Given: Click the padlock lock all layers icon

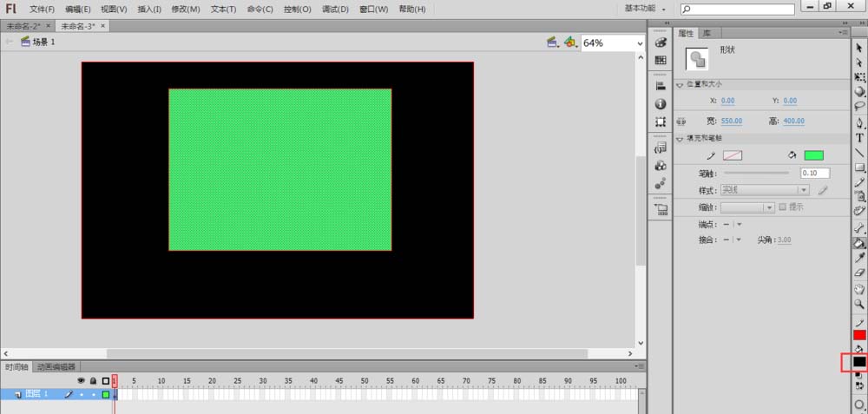Looking at the screenshot, I should (94, 381).
